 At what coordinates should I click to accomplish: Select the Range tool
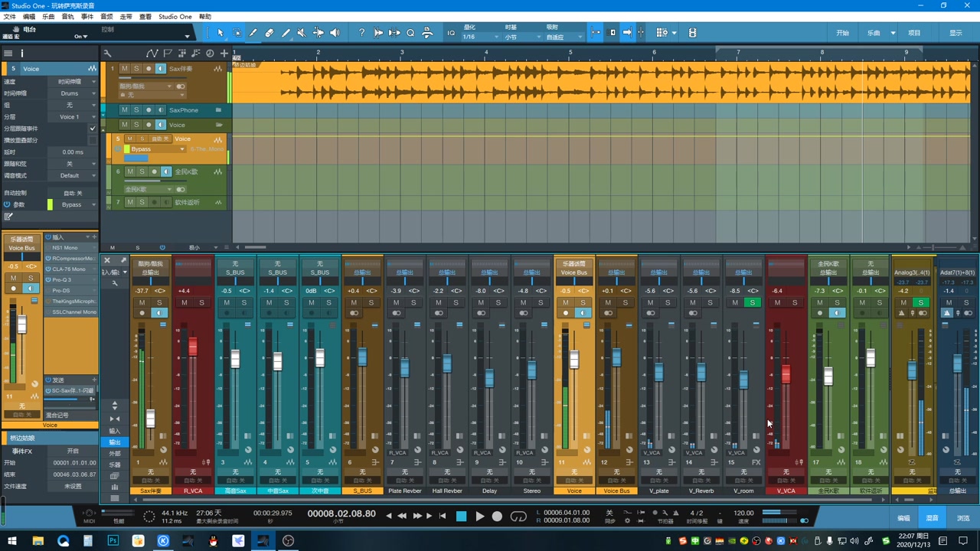tap(237, 33)
